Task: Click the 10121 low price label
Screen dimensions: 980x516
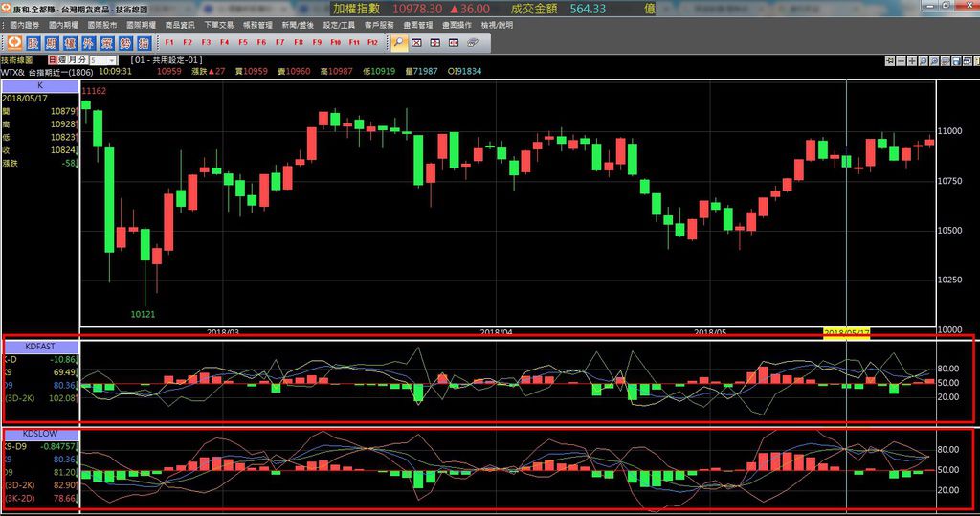Action: tap(143, 314)
